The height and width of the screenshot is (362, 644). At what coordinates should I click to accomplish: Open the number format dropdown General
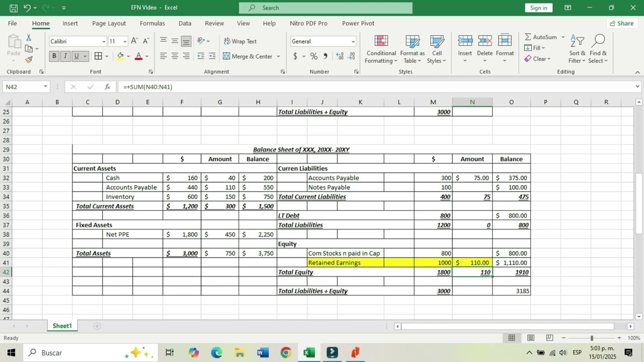coord(353,42)
